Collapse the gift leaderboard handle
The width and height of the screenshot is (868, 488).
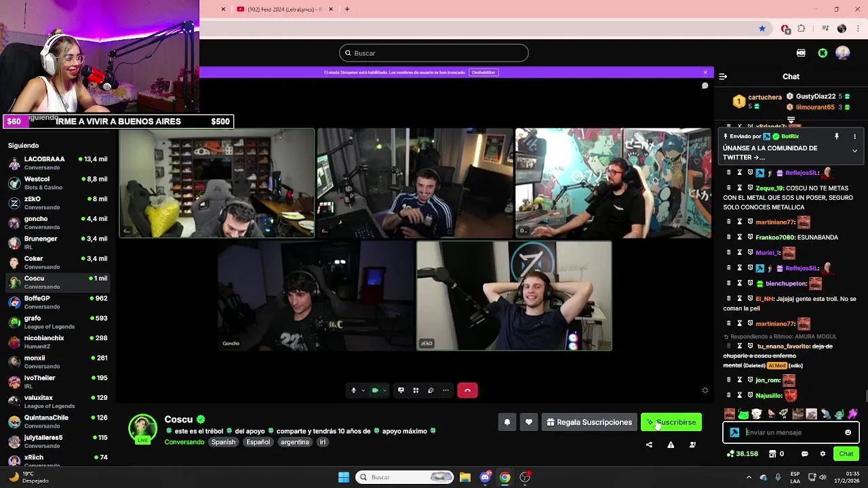click(x=791, y=120)
